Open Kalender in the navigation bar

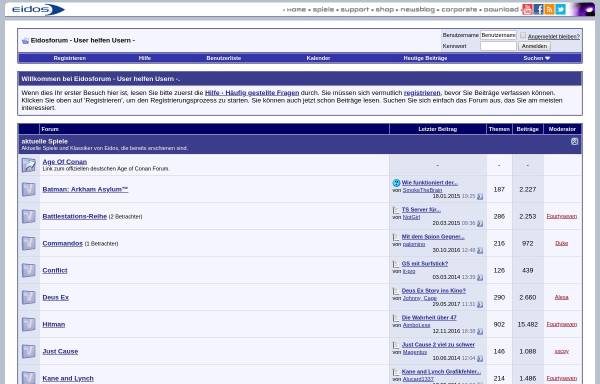tap(318, 58)
